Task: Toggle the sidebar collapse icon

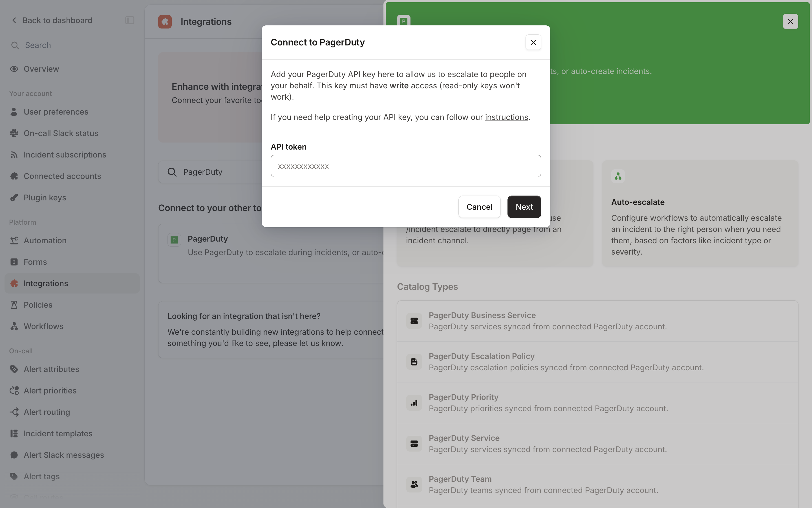Action: tap(129, 21)
